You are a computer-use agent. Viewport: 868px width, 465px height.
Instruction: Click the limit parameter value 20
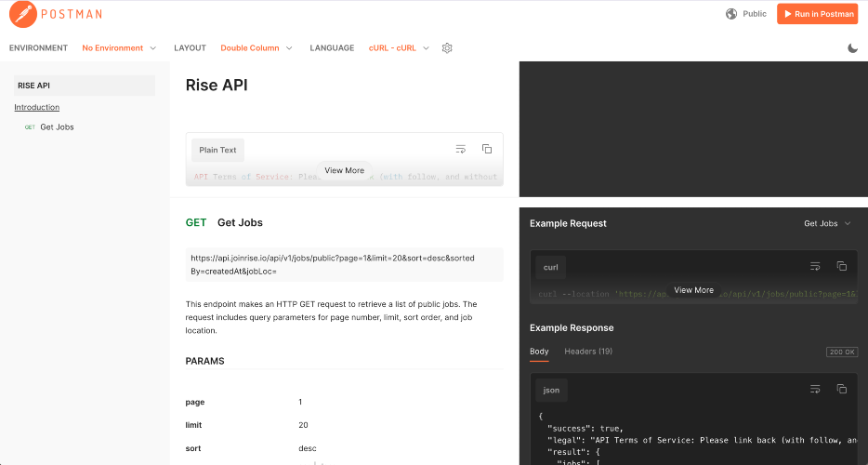click(x=303, y=425)
